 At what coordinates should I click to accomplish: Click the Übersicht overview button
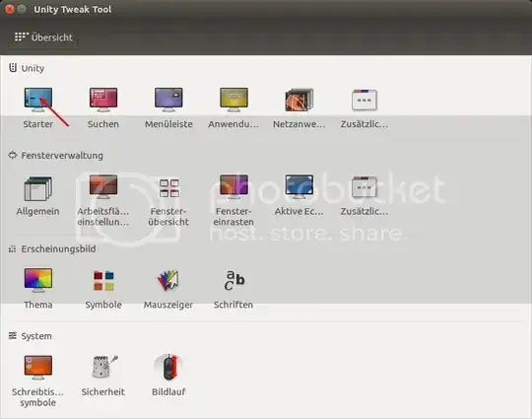point(43,37)
